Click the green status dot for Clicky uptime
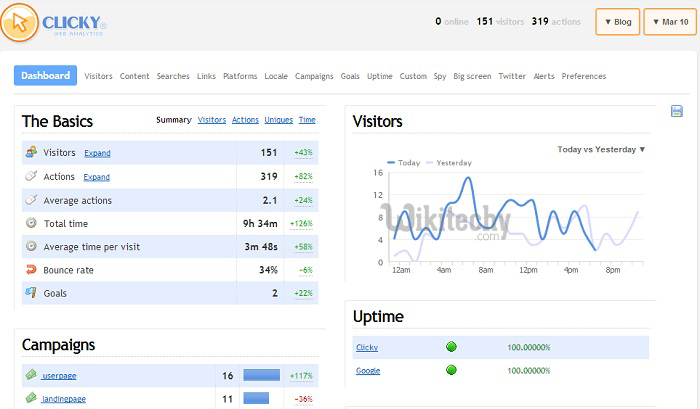This screenshot has height=409, width=700. pos(451,347)
